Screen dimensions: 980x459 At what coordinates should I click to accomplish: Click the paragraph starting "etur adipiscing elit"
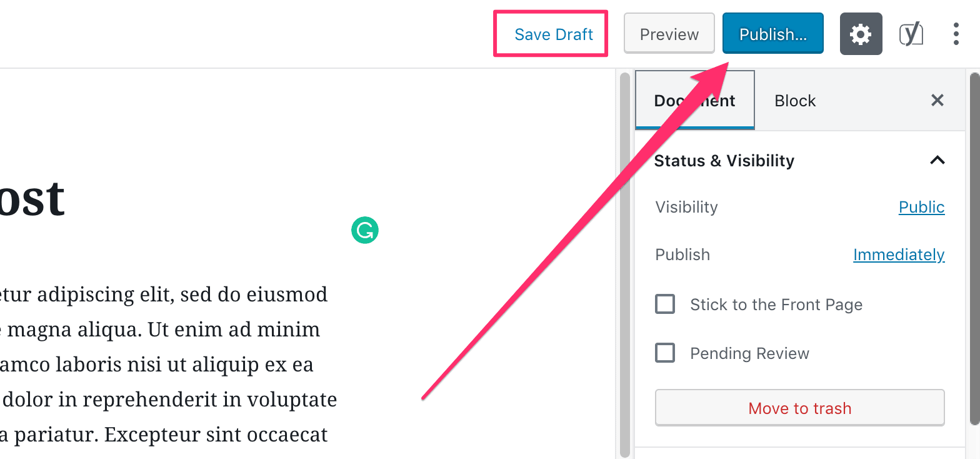click(169, 364)
